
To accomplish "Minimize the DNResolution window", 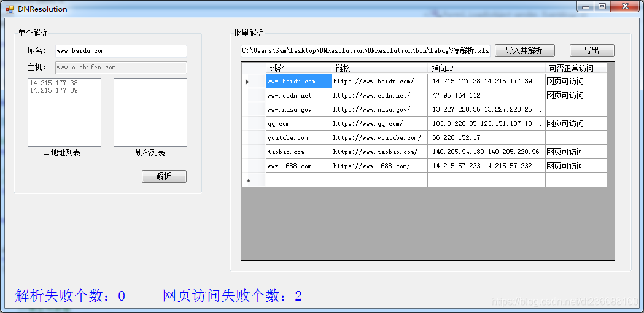I will [x=585, y=6].
